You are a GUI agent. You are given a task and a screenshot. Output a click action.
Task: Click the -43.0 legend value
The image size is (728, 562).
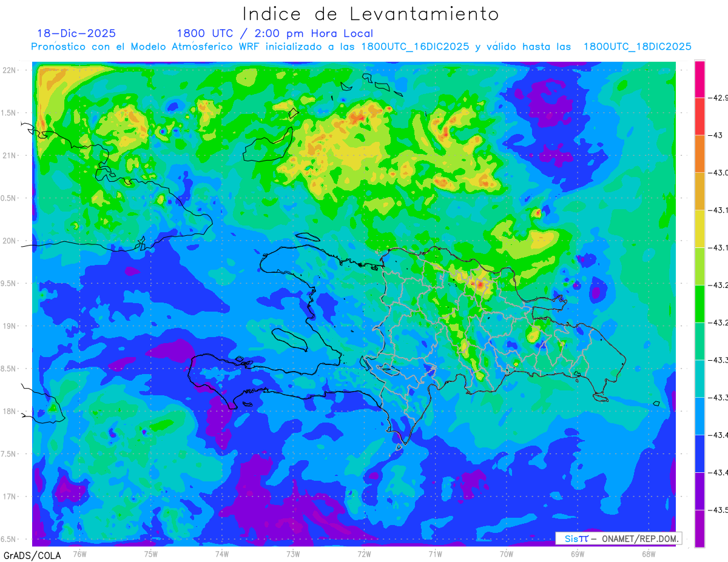click(719, 173)
